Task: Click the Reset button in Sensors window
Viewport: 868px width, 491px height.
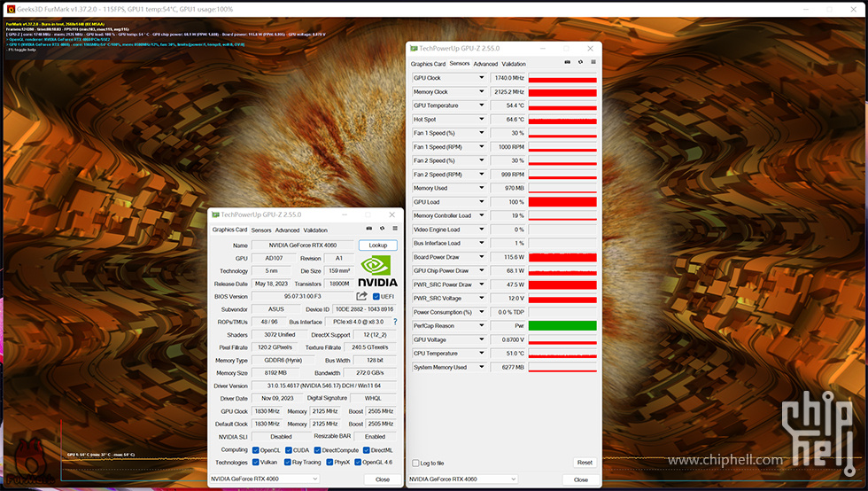Action: click(x=585, y=462)
